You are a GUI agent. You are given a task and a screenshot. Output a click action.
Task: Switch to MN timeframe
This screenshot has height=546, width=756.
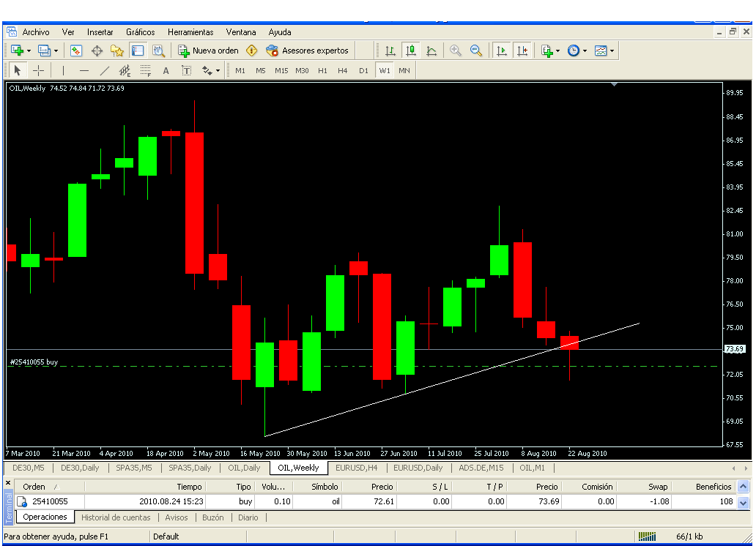pyautogui.click(x=404, y=70)
